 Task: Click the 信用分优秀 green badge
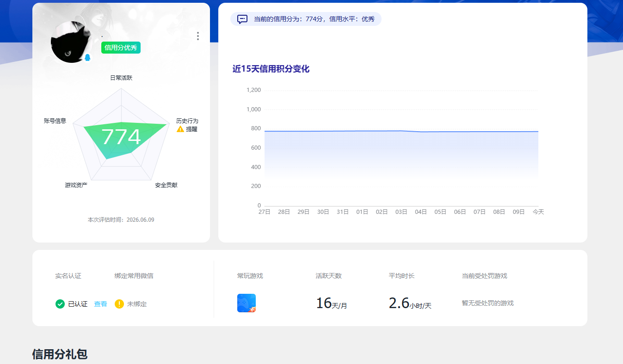pyautogui.click(x=121, y=48)
